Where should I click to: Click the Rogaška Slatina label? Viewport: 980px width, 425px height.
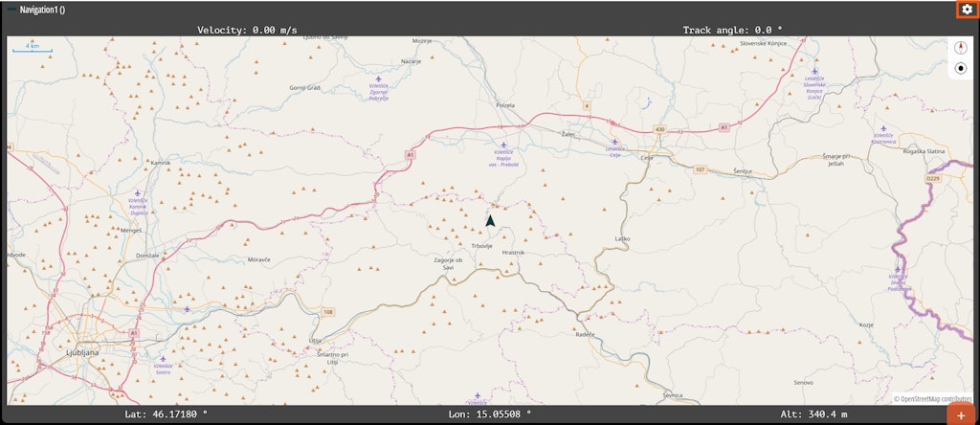(924, 151)
